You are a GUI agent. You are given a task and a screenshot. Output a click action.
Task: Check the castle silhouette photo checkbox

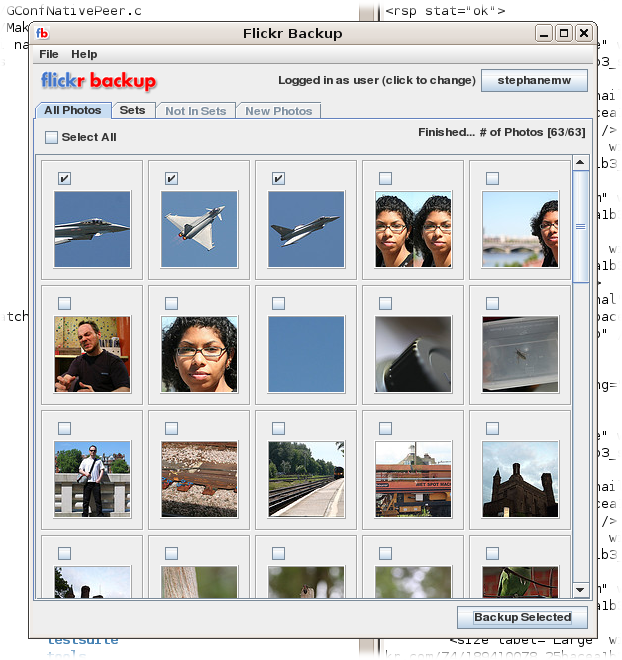click(492, 428)
